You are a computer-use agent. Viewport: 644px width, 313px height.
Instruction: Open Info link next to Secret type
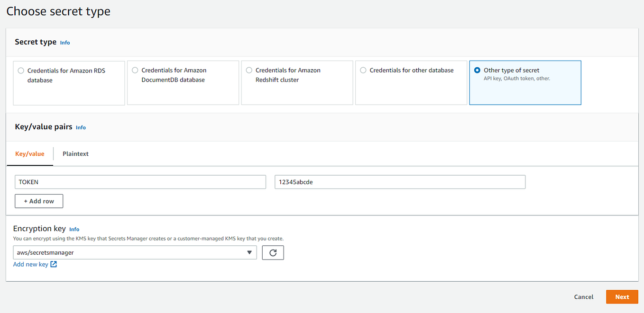(x=65, y=43)
